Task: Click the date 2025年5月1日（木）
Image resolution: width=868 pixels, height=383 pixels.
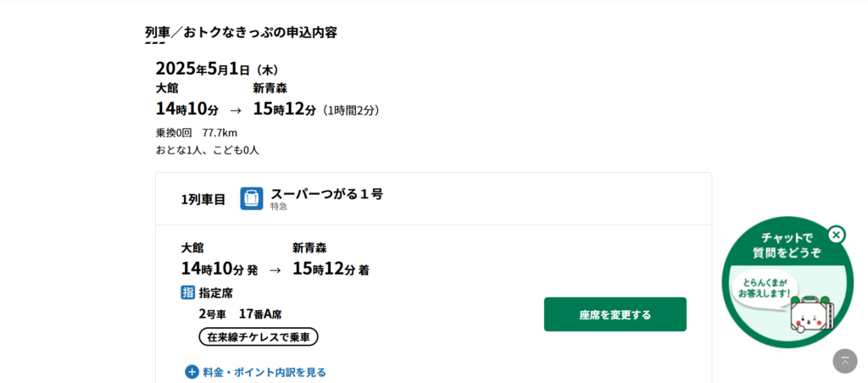Action: (217, 69)
